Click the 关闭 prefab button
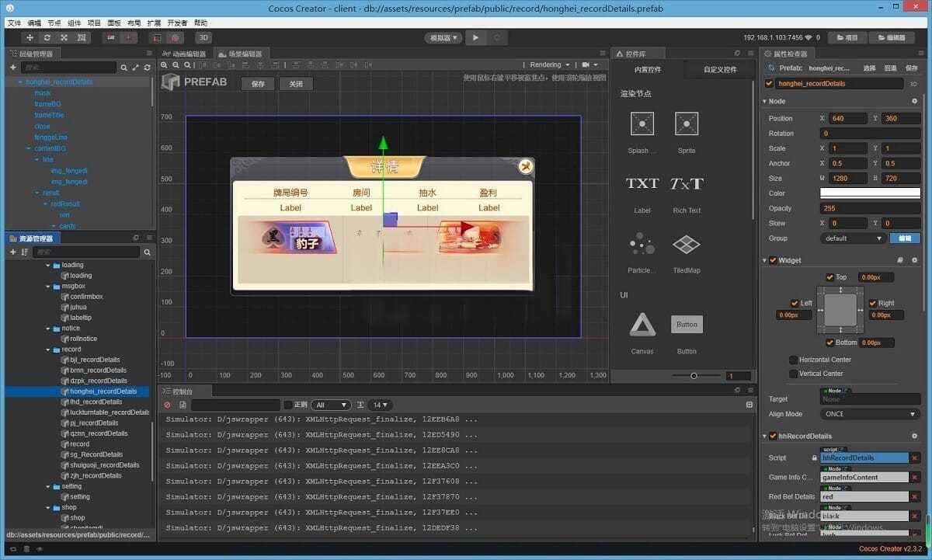This screenshot has height=560, width=932. [296, 84]
